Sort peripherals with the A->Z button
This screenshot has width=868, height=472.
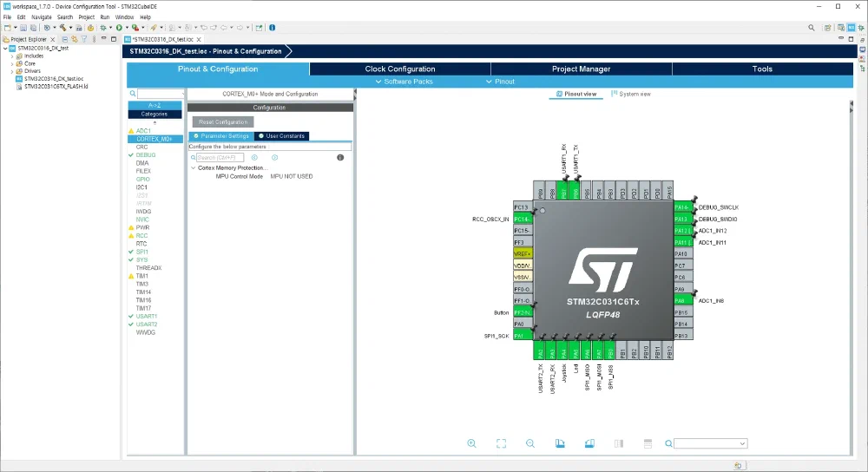pyautogui.click(x=155, y=105)
